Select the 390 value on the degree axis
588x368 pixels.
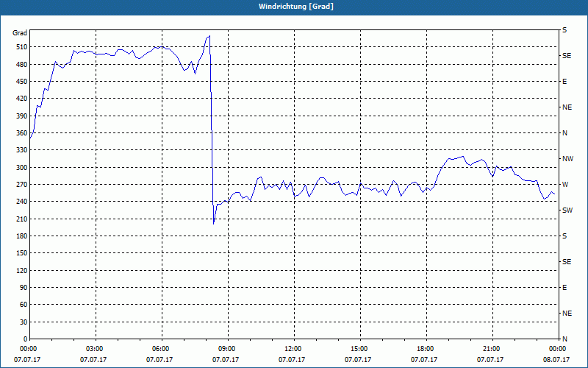tap(21, 116)
